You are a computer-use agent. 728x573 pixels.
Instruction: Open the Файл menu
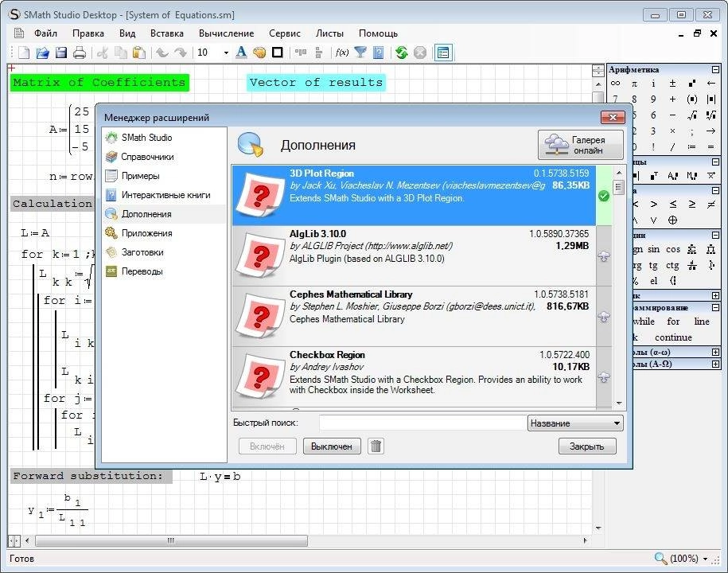45,33
